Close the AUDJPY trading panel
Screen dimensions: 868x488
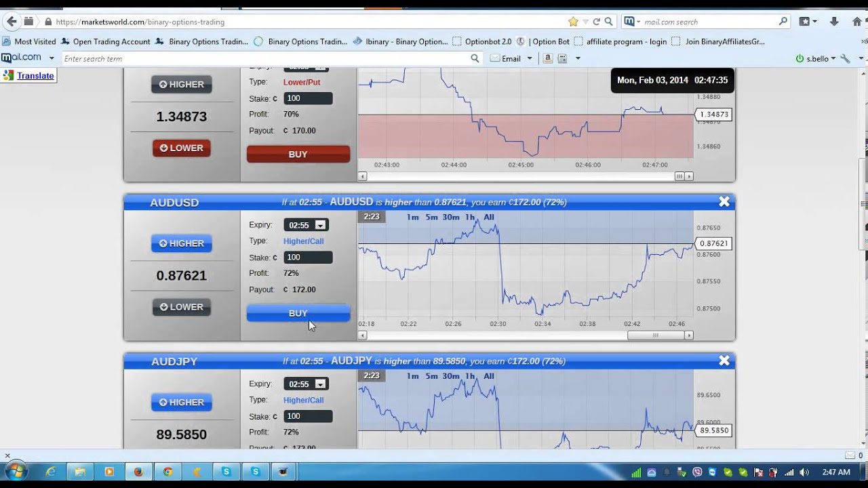click(x=724, y=361)
